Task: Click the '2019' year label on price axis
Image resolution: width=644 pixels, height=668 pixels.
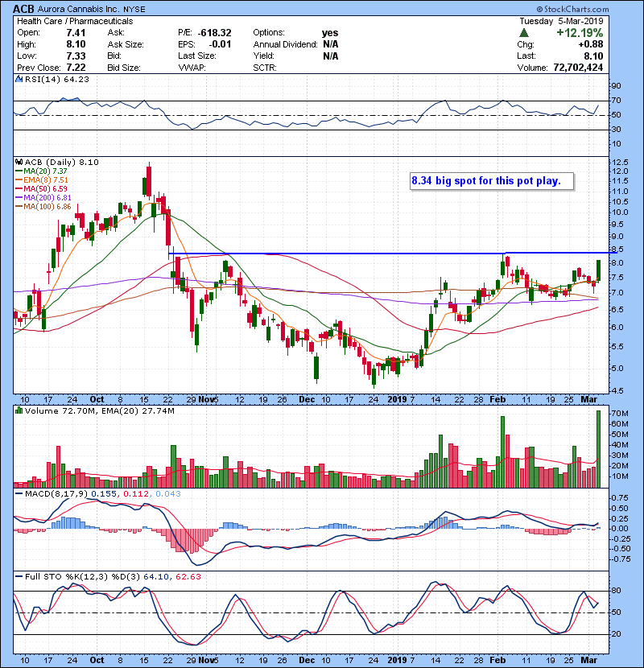Action: (x=398, y=398)
